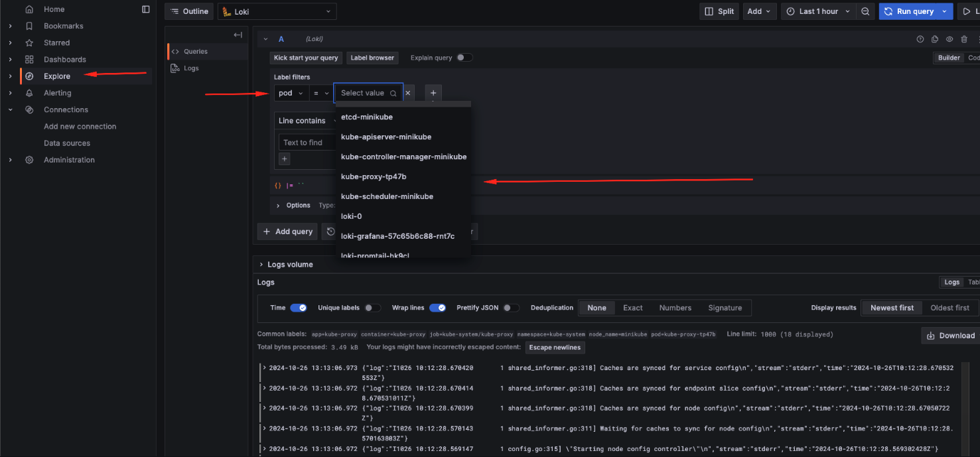Image resolution: width=980 pixels, height=457 pixels.
Task: Delete query A with trash icon
Action: pyautogui.click(x=964, y=39)
